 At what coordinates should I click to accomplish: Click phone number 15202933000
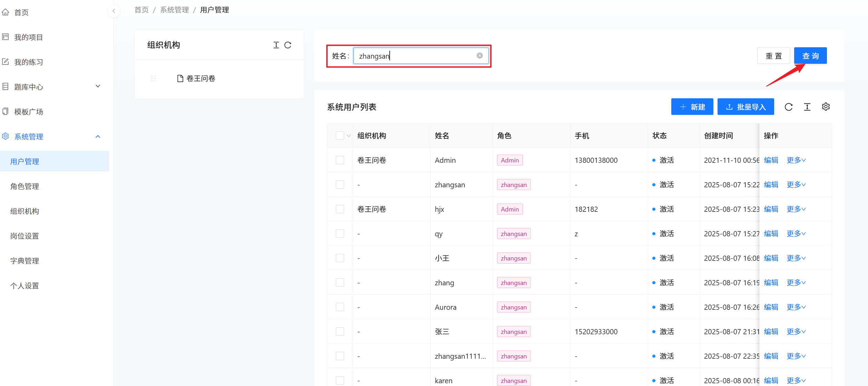click(596, 331)
